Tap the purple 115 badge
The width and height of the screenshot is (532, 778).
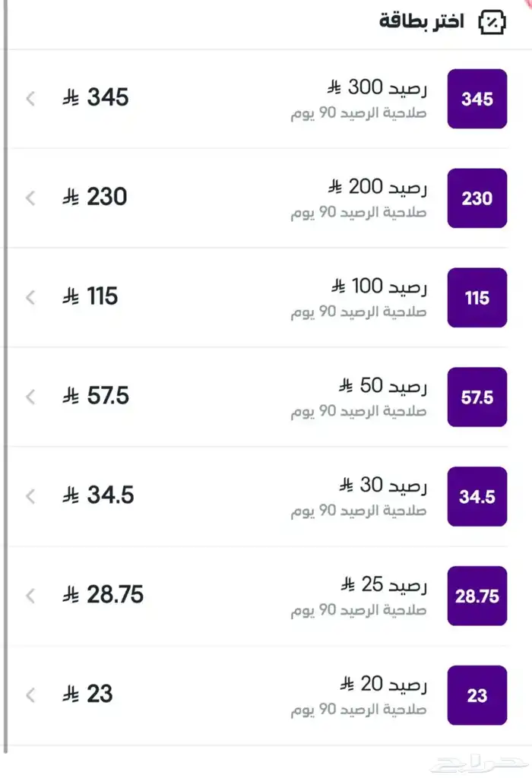[x=477, y=298]
